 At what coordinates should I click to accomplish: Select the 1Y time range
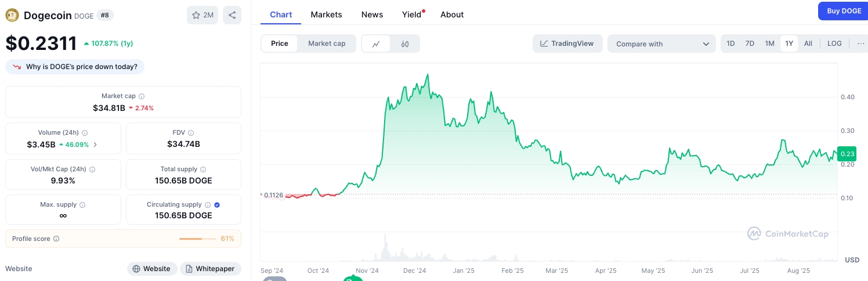point(789,44)
